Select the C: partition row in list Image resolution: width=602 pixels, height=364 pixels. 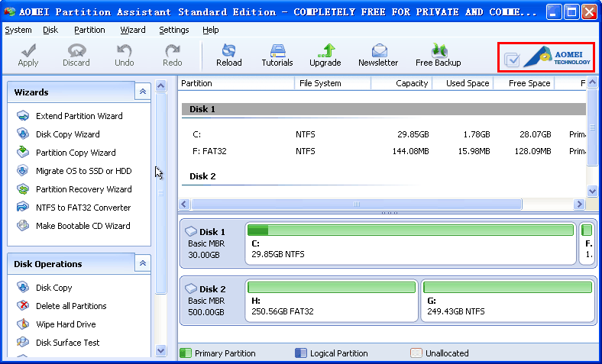pyautogui.click(x=384, y=134)
